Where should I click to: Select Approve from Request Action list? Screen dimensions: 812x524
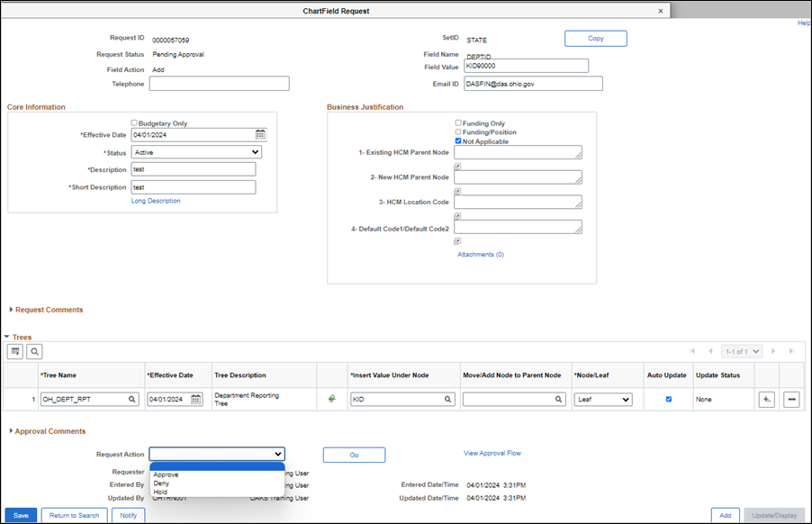coord(218,474)
